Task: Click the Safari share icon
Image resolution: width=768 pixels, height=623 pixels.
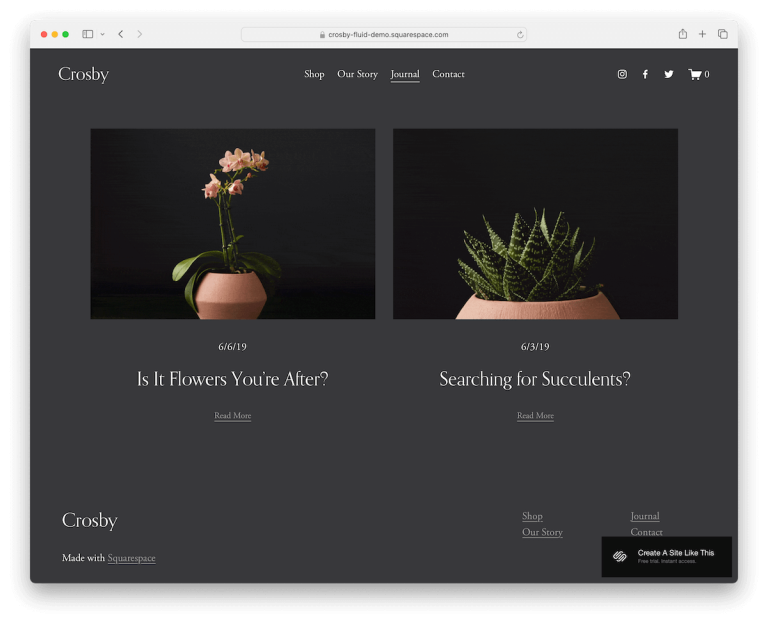Action: point(682,34)
